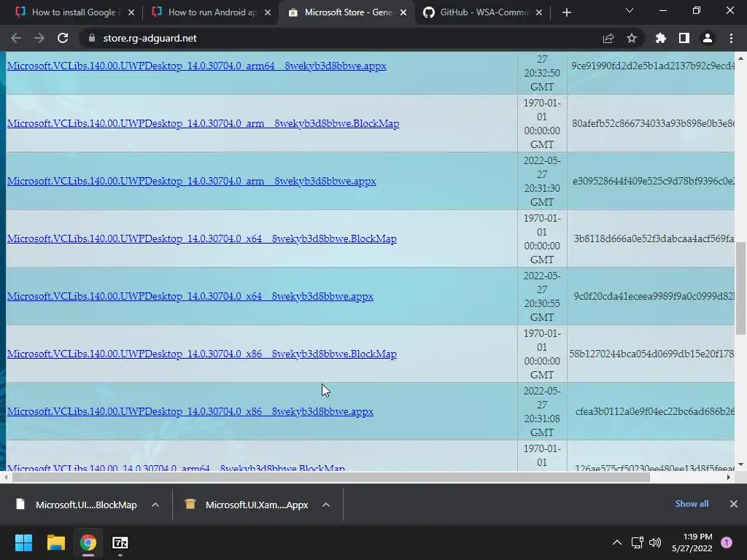Viewport: 747px width, 560px height.
Task: Click the browser forward arrow
Action: tap(39, 38)
